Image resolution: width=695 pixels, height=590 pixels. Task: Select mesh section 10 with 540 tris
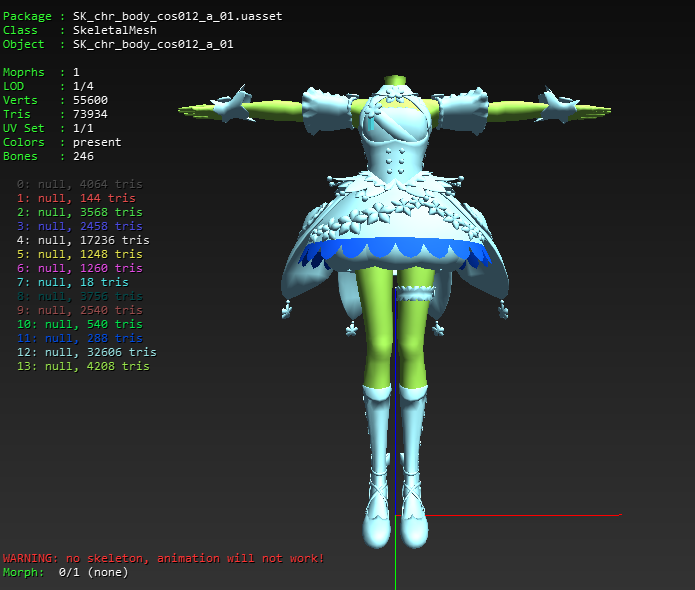pyautogui.click(x=80, y=324)
